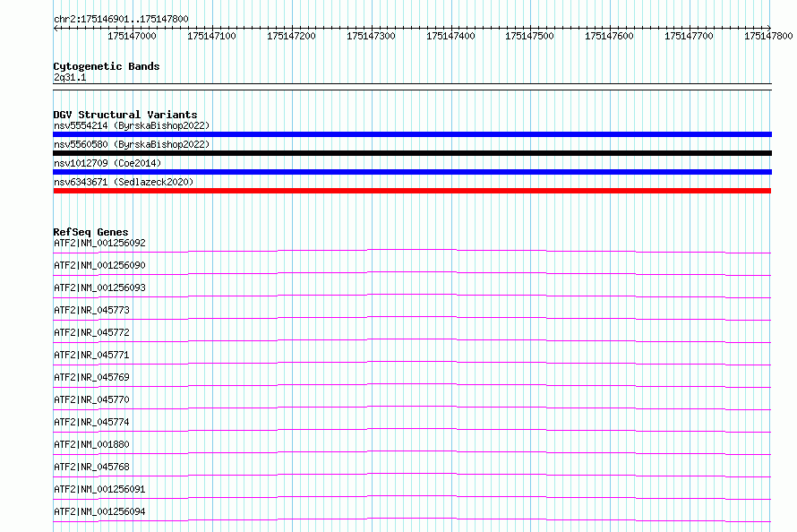
Task: Click ruler position 175147700
Action: [690, 36]
